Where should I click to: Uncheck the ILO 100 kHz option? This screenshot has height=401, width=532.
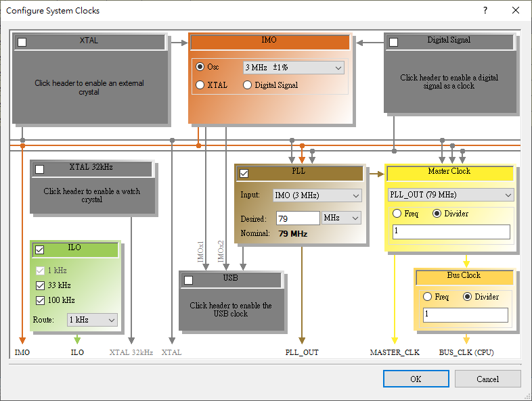(x=40, y=300)
